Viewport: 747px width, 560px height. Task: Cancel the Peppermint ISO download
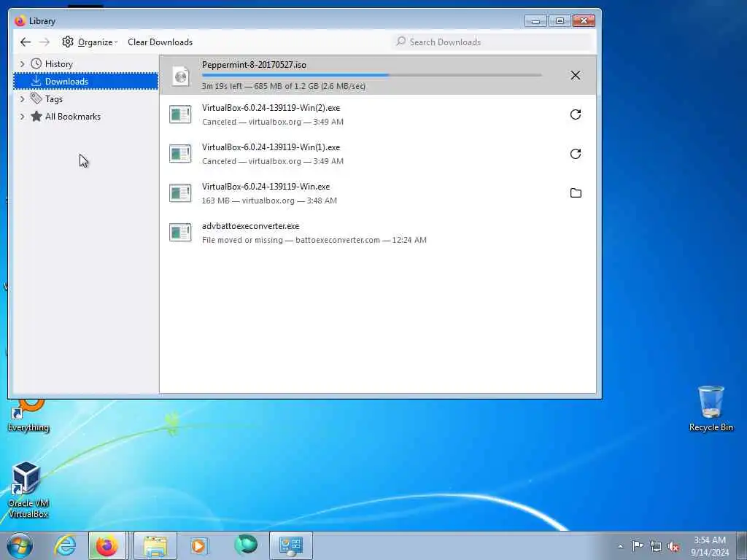click(x=576, y=75)
